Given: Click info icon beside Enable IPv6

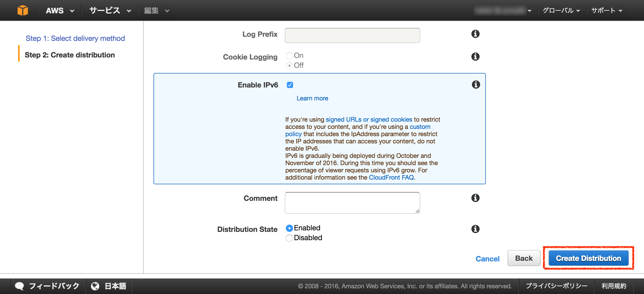Looking at the screenshot, I should point(476,85).
